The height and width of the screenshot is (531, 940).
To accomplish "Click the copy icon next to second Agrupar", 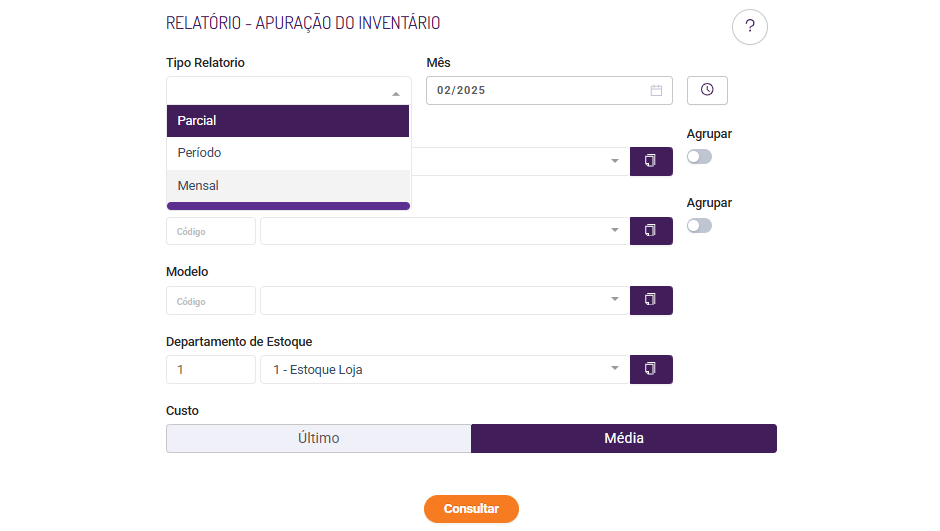I will click(651, 231).
